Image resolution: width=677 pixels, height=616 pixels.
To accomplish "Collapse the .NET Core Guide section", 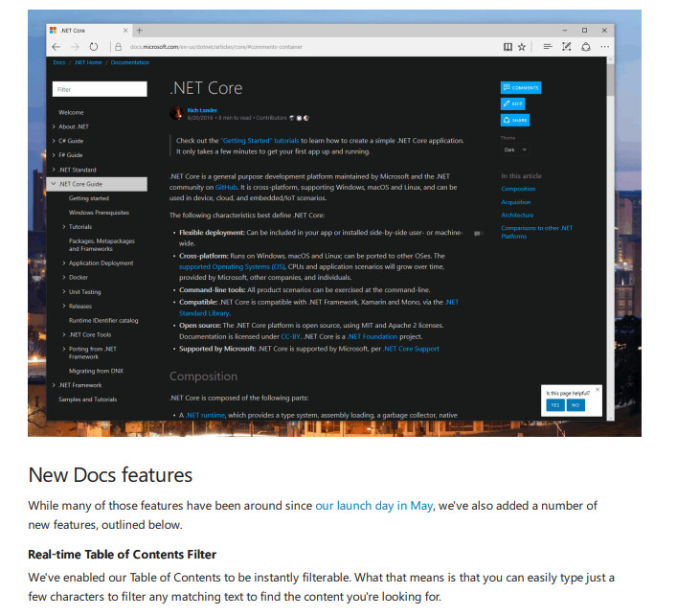I will click(54, 184).
